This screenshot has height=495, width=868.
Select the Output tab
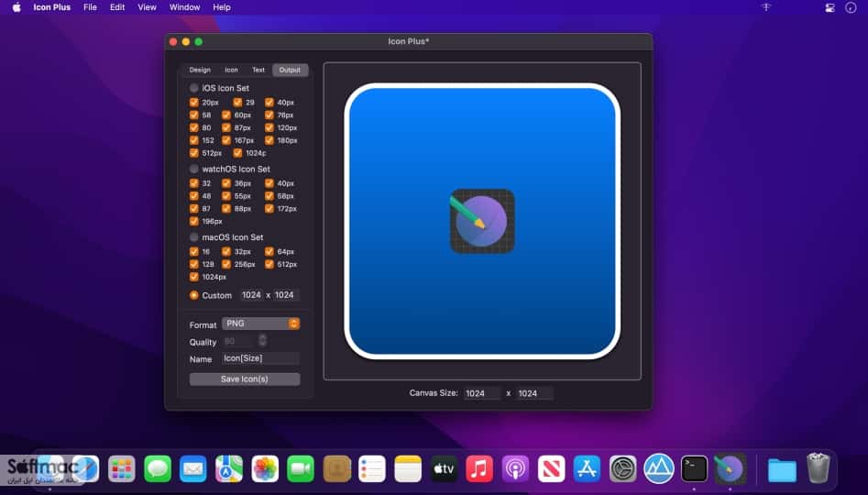290,70
